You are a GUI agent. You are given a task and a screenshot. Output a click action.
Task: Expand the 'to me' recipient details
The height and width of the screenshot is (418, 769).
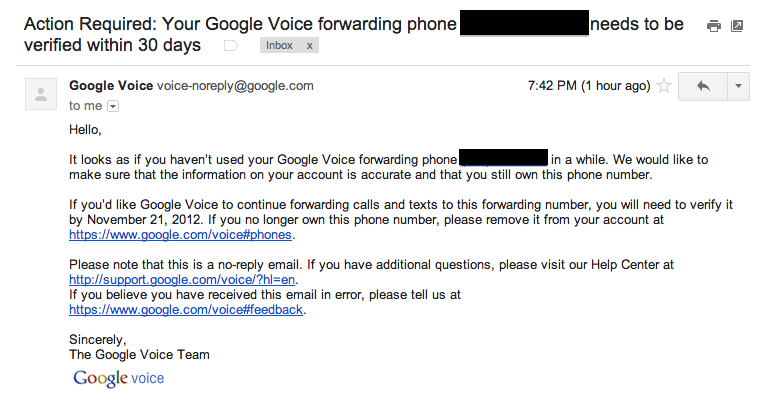coord(113,105)
